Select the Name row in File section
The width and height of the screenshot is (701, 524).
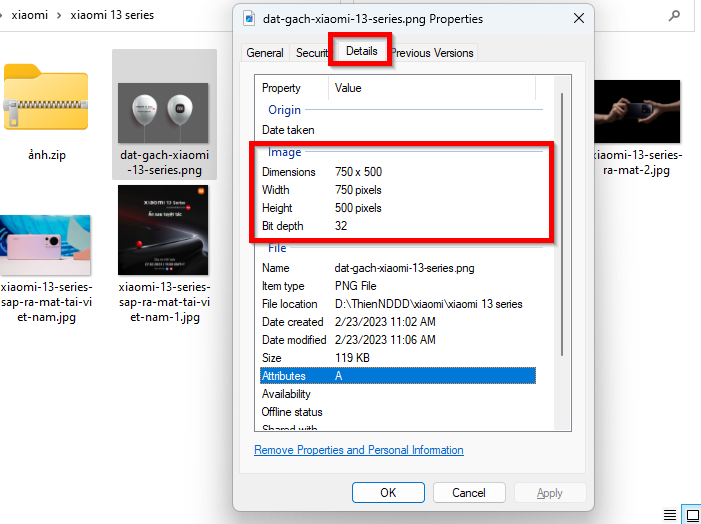pyautogui.click(x=398, y=268)
